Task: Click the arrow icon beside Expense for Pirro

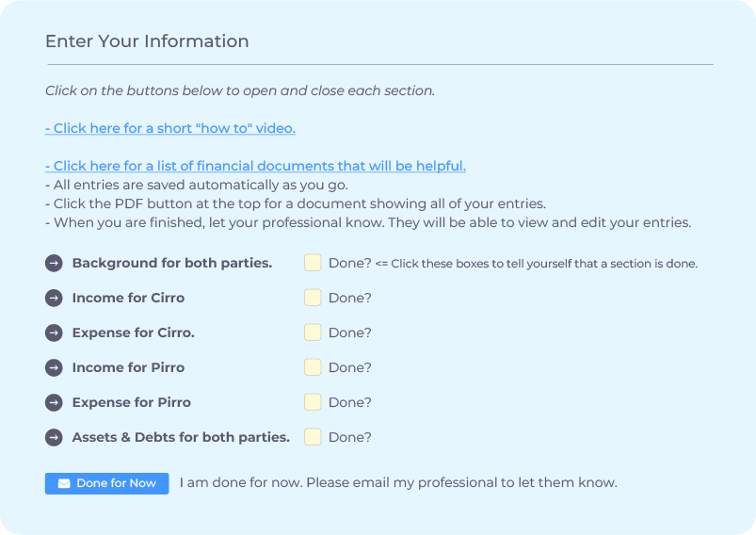Action: click(54, 402)
